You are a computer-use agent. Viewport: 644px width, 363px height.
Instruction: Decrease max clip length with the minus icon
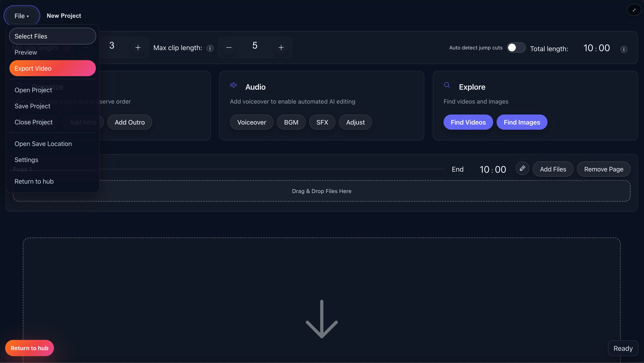pyautogui.click(x=229, y=48)
